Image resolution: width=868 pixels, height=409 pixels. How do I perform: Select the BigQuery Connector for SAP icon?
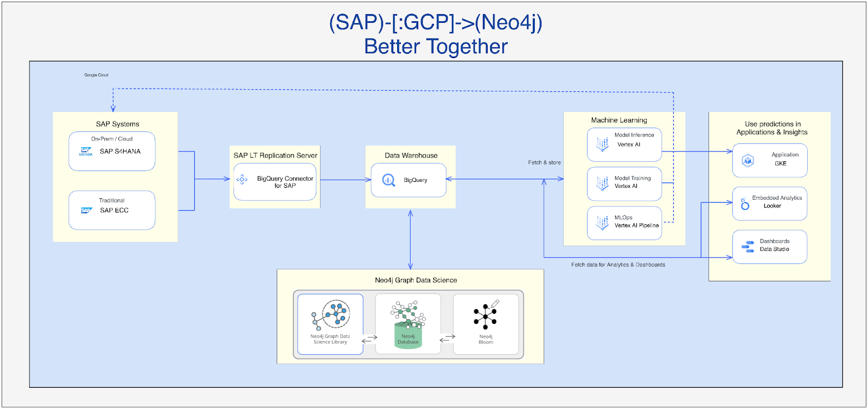point(242,179)
